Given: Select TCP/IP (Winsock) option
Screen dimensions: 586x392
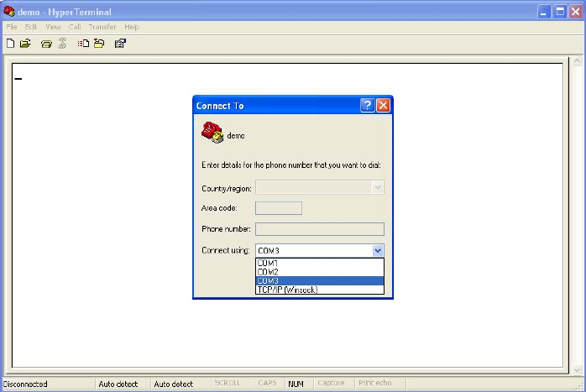Looking at the screenshot, I should pos(320,290).
